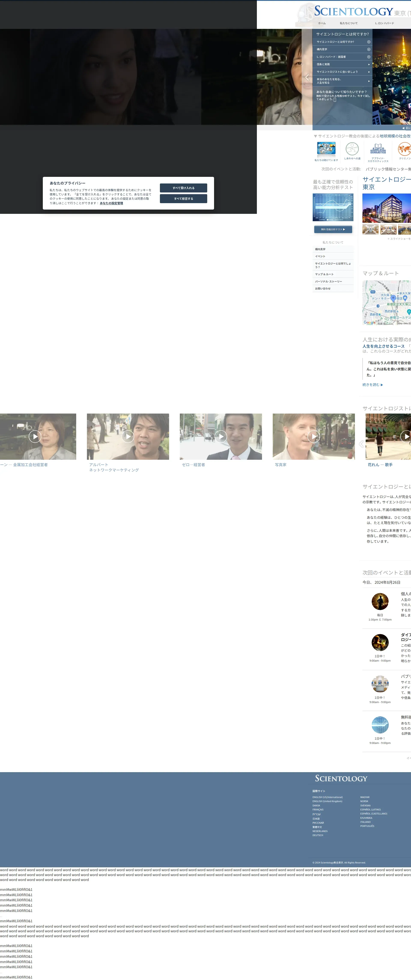
Task: Open the Applied Scholastics icon
Action: tap(378, 149)
